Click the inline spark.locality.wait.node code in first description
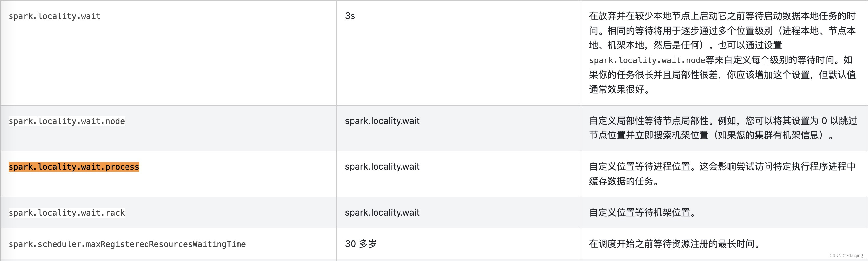Image resolution: width=868 pixels, height=261 pixels. point(647,60)
